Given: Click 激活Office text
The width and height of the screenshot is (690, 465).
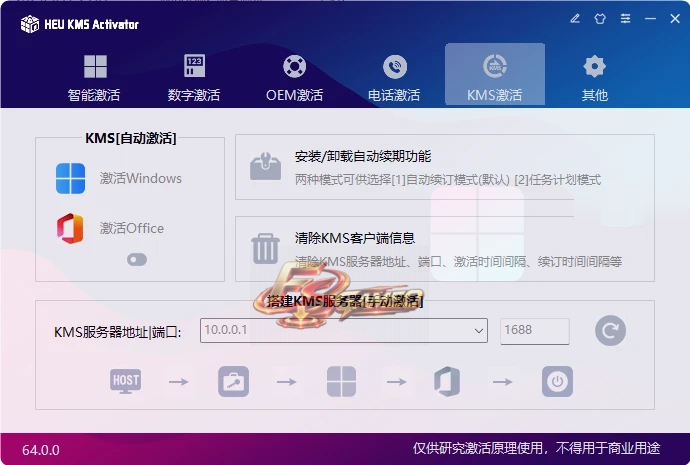Looking at the screenshot, I should (x=132, y=228).
